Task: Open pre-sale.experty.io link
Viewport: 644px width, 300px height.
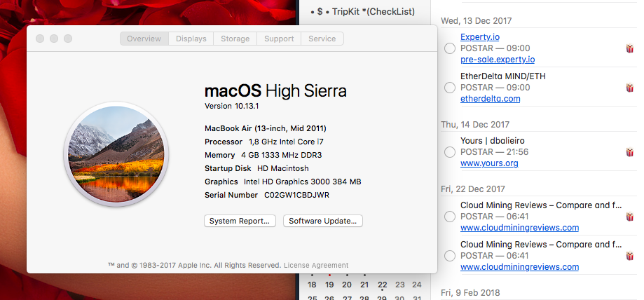Action: coord(498,59)
